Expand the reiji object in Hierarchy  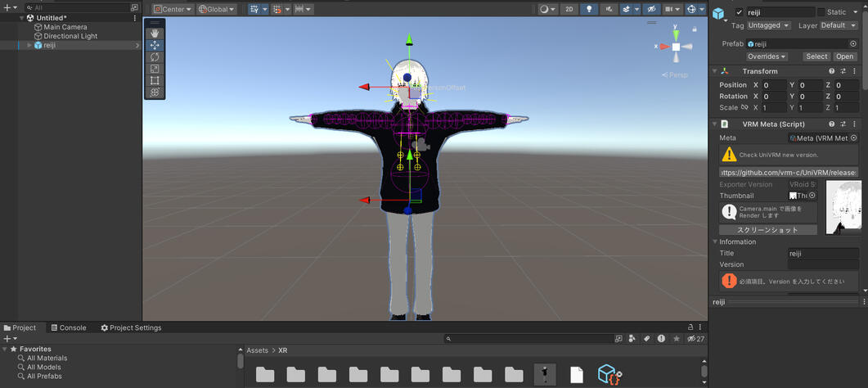[29, 46]
